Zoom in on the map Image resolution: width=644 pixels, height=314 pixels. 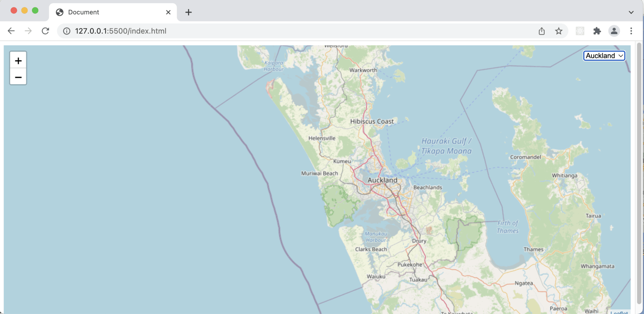(18, 60)
